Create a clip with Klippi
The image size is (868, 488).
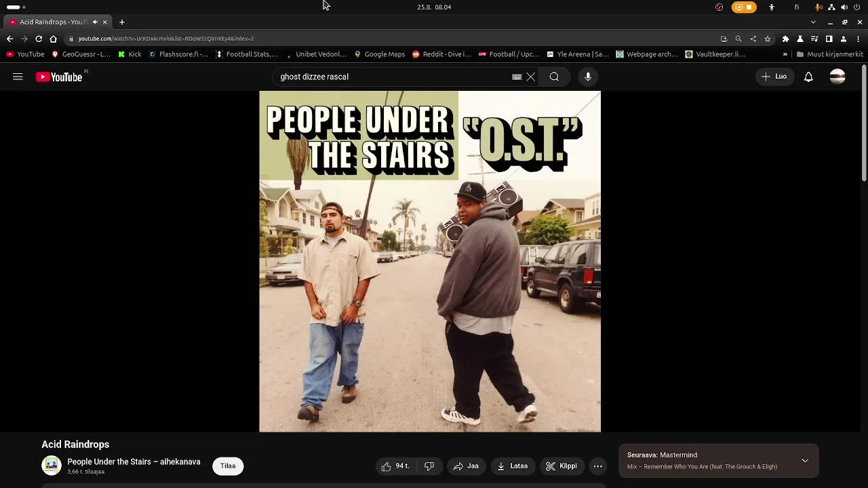561,466
